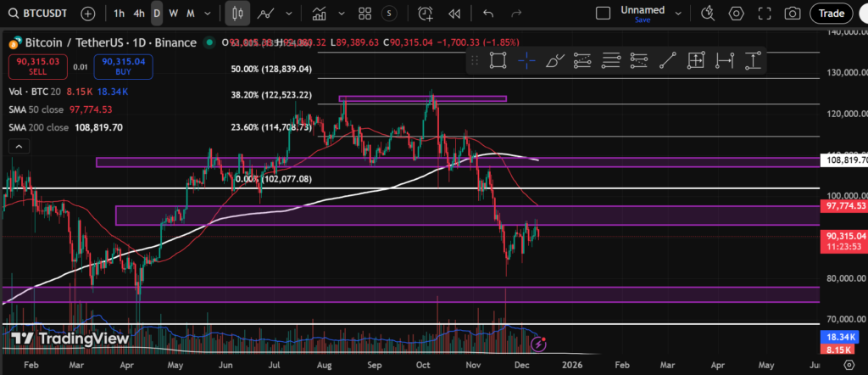Select the SMA 200 close legend
The width and height of the screenshot is (868, 375).
[39, 127]
